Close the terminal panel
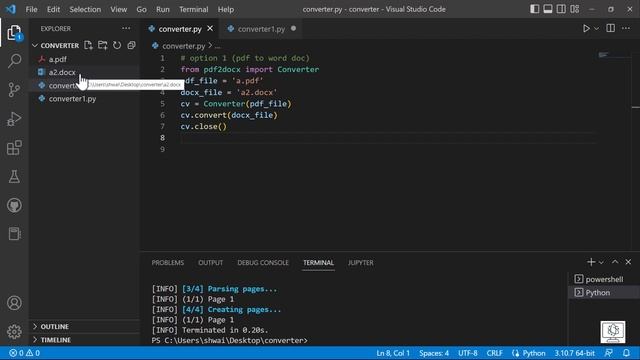 628,262
